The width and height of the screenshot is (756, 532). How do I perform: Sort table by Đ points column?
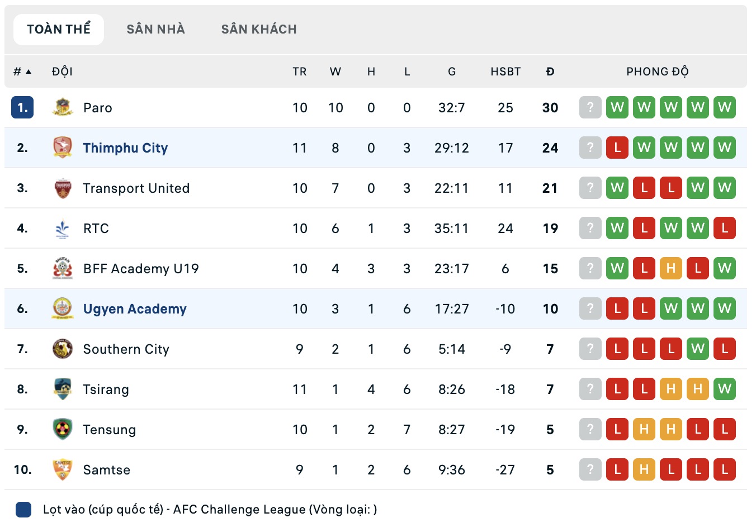coord(550,72)
